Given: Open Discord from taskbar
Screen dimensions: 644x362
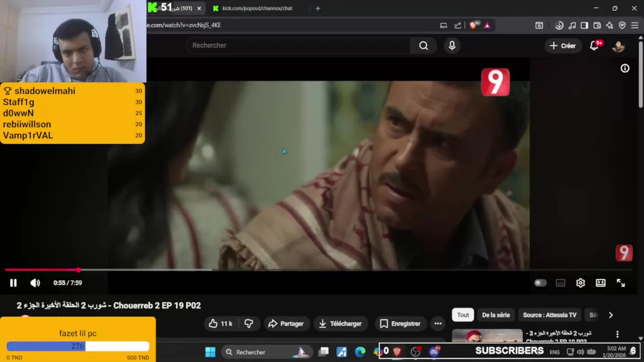Looking at the screenshot, I should click(434, 352).
